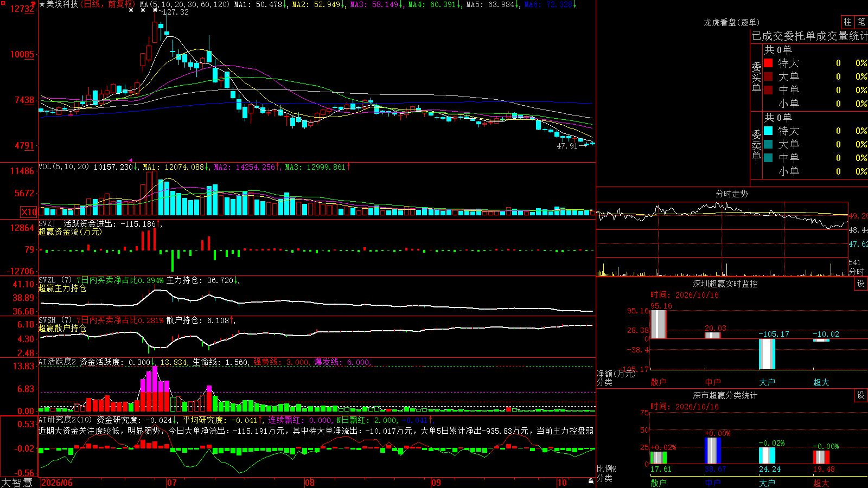The height and width of the screenshot is (488, 868).
Task: Click the 超赢主力持仓 indicator title
Action: click(x=62, y=288)
